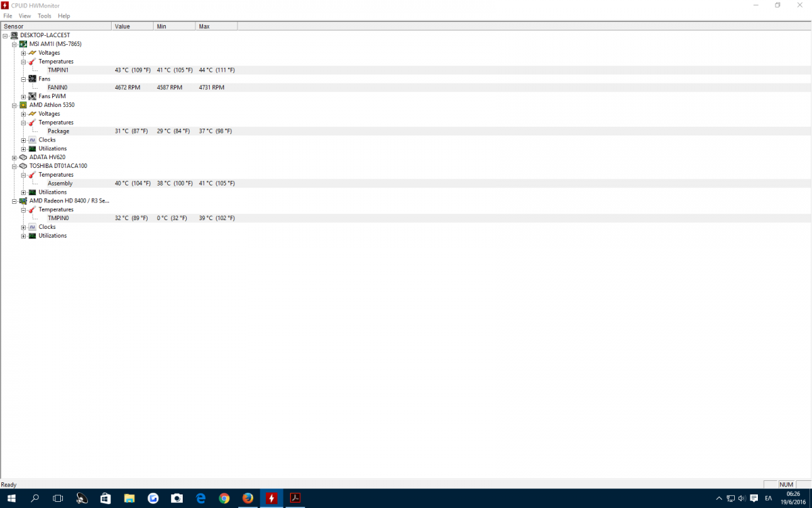Expand Clocks under AMD Athlon 5350

tap(23, 140)
